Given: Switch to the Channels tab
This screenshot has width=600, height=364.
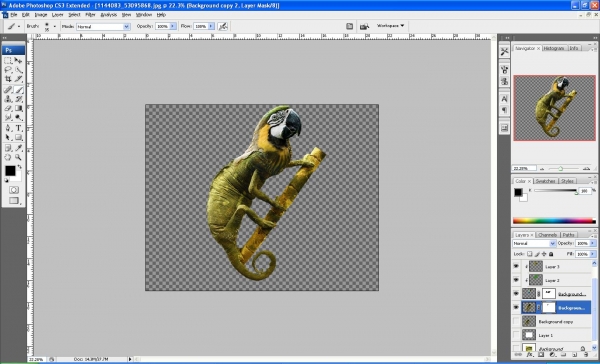Looking at the screenshot, I should tap(547, 235).
